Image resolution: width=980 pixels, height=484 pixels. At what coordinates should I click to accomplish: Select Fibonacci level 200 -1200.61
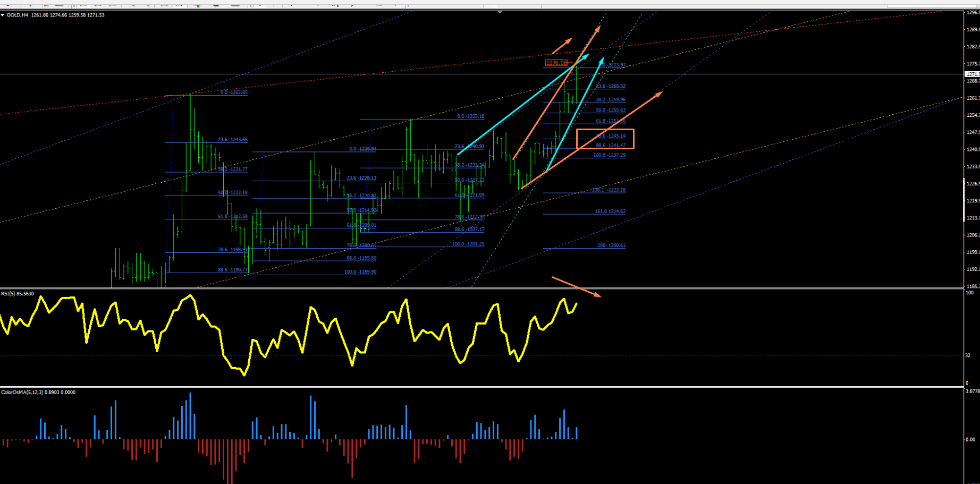click(611, 245)
